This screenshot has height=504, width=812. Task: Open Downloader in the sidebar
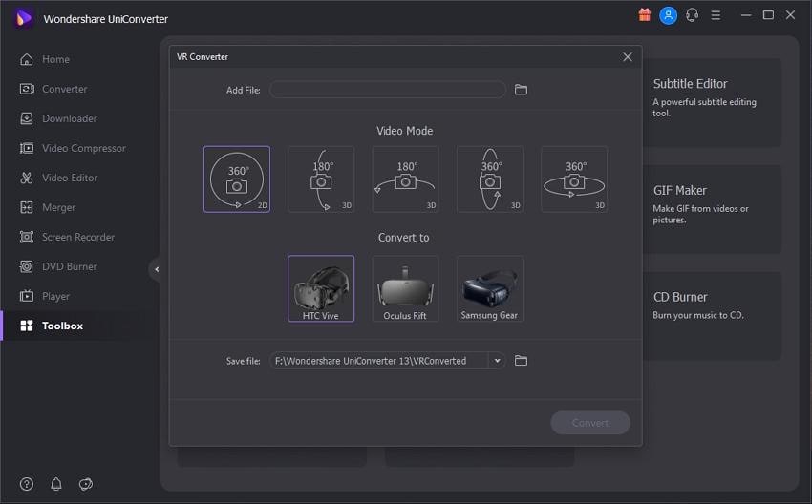[58, 118]
